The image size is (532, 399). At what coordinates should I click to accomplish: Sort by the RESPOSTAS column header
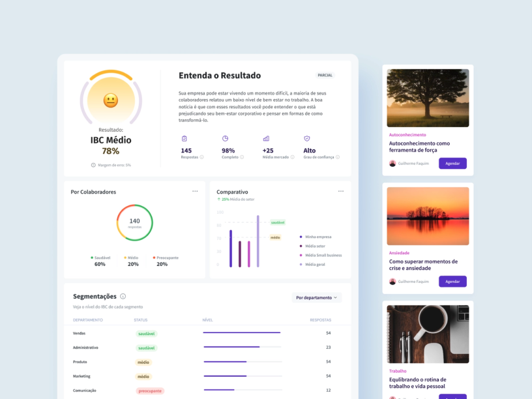(321, 320)
